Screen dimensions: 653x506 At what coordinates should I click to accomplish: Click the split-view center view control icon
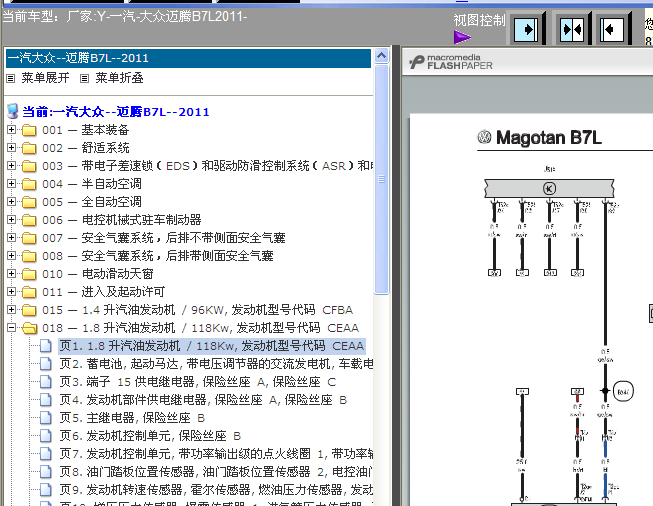(x=572, y=30)
